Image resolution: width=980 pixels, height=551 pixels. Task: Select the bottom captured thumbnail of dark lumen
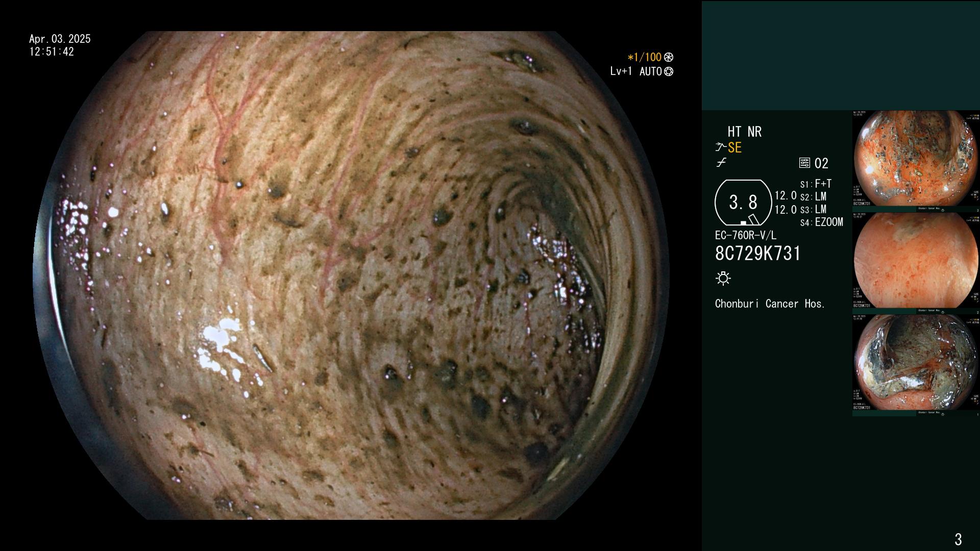point(916,362)
